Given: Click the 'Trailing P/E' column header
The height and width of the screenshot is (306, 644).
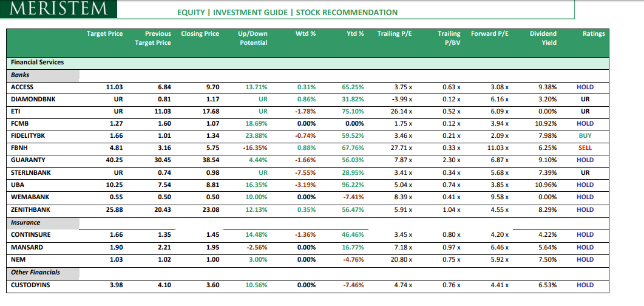Looking at the screenshot, I should coord(395,33).
